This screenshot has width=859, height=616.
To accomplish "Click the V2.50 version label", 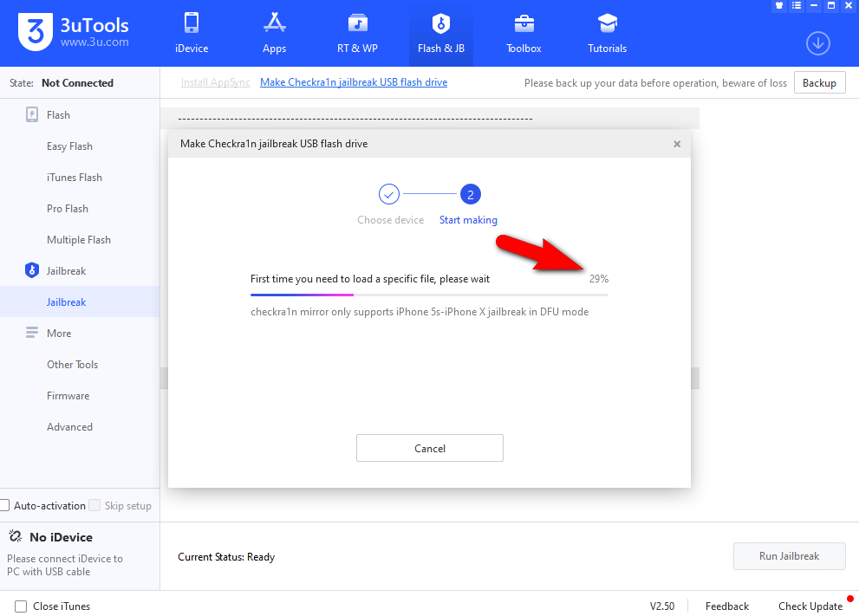I will [661, 606].
